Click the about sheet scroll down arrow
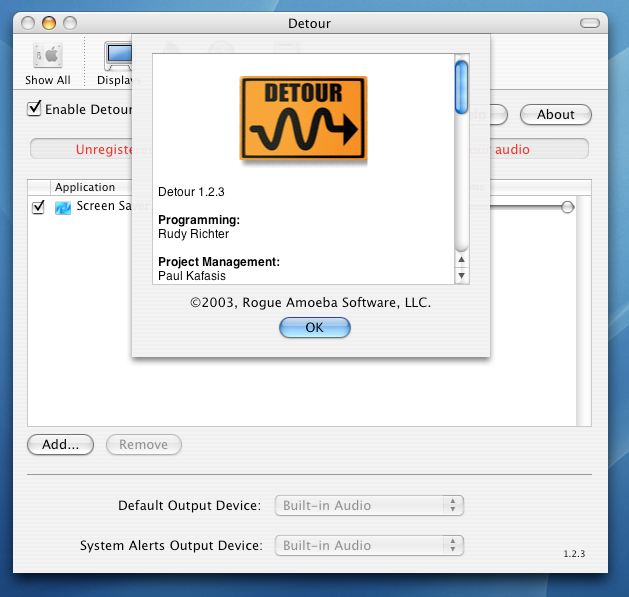The width and height of the screenshot is (629, 597). click(461, 276)
